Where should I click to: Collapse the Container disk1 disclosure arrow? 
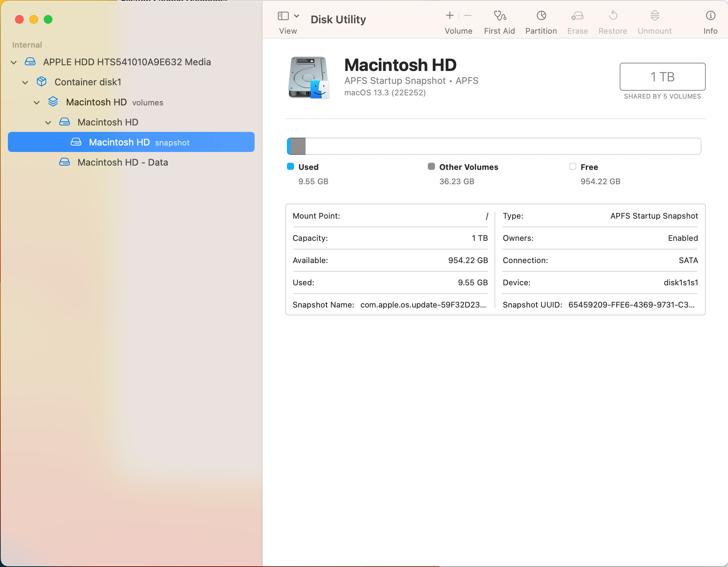(25, 82)
